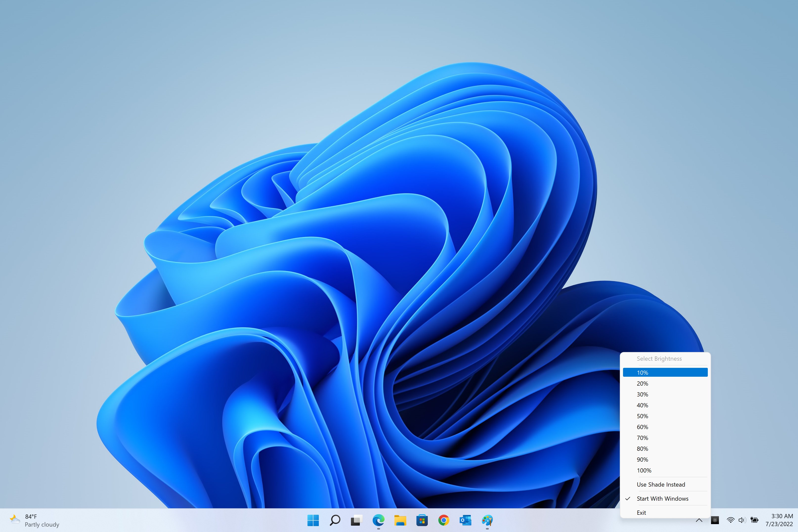798x532 pixels.
Task: Open Task View from taskbar
Action: pyautogui.click(x=357, y=520)
